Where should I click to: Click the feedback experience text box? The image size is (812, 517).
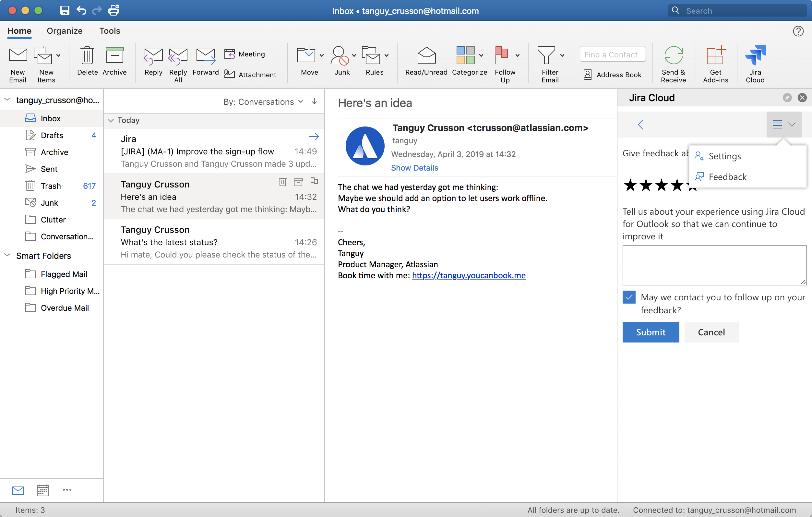(x=714, y=265)
